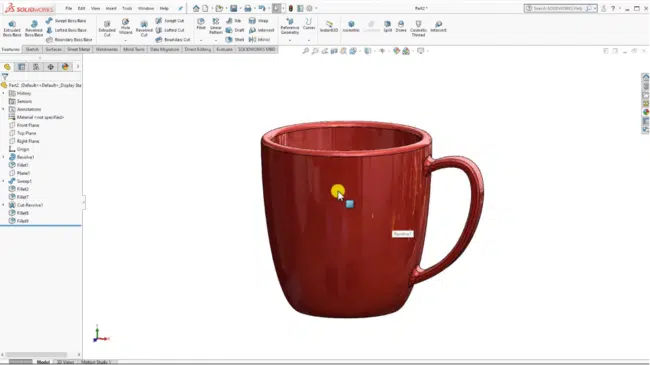Switch to the Evaluate ribbon tab
The image size is (650, 365).
[x=224, y=49]
